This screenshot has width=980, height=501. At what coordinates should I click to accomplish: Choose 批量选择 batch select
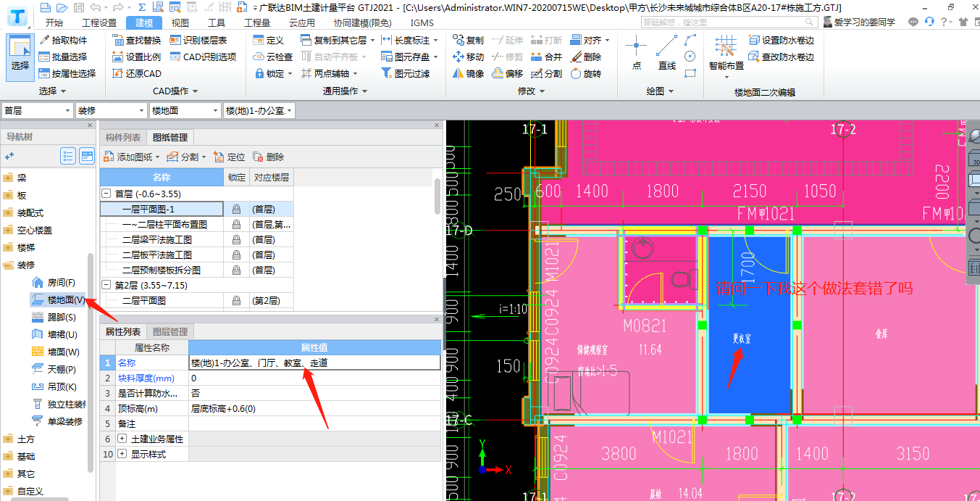63,57
